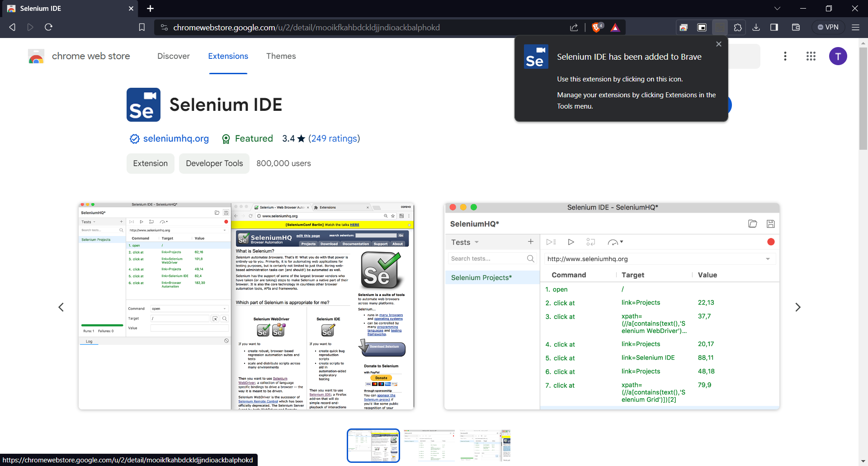Click the Google apps grid icon
The width and height of the screenshot is (868, 466).
point(811,56)
